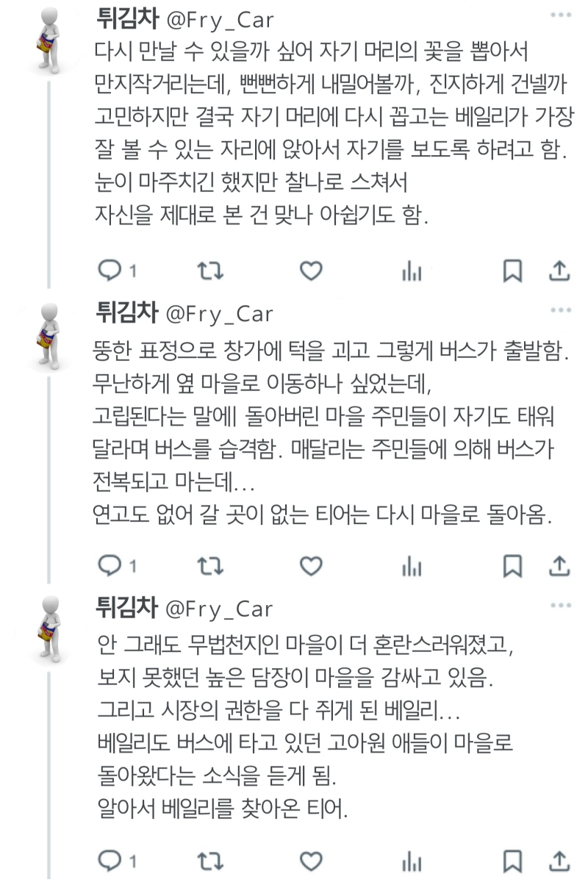Retweet the first tweet in the thread
Image resolution: width=588 pixels, height=882 pixels.
(212, 271)
